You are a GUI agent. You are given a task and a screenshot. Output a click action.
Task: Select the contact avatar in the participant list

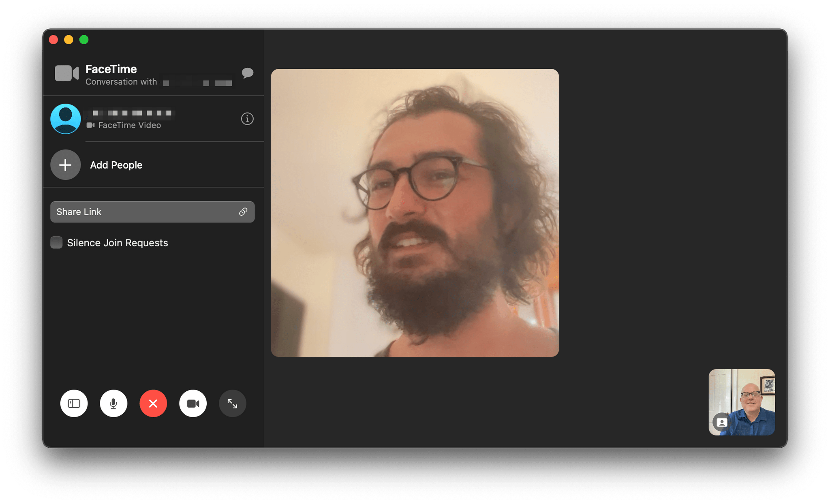click(65, 119)
